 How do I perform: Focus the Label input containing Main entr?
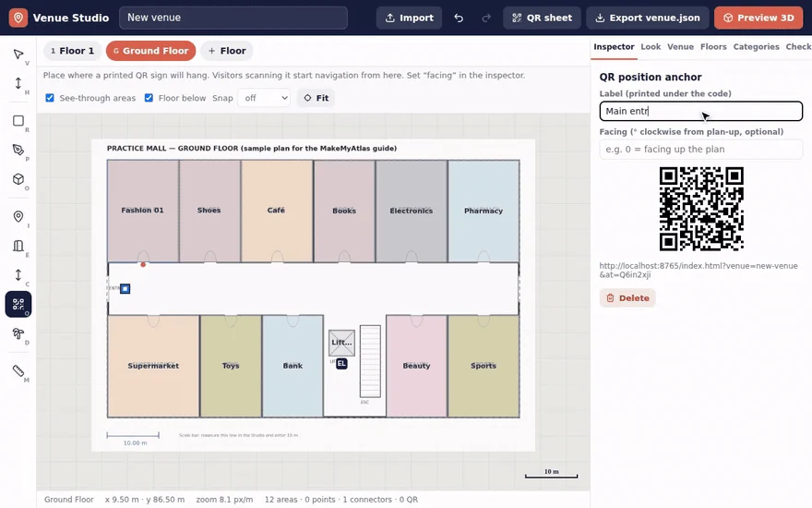[x=701, y=111]
